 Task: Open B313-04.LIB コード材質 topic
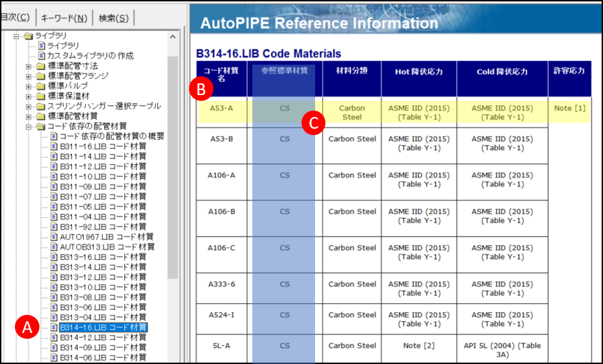point(103,317)
